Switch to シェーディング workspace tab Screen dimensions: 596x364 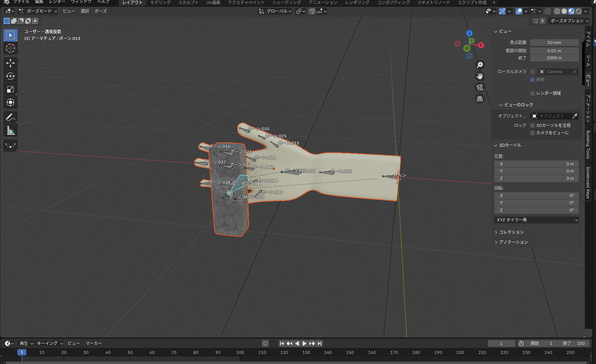tap(286, 2)
